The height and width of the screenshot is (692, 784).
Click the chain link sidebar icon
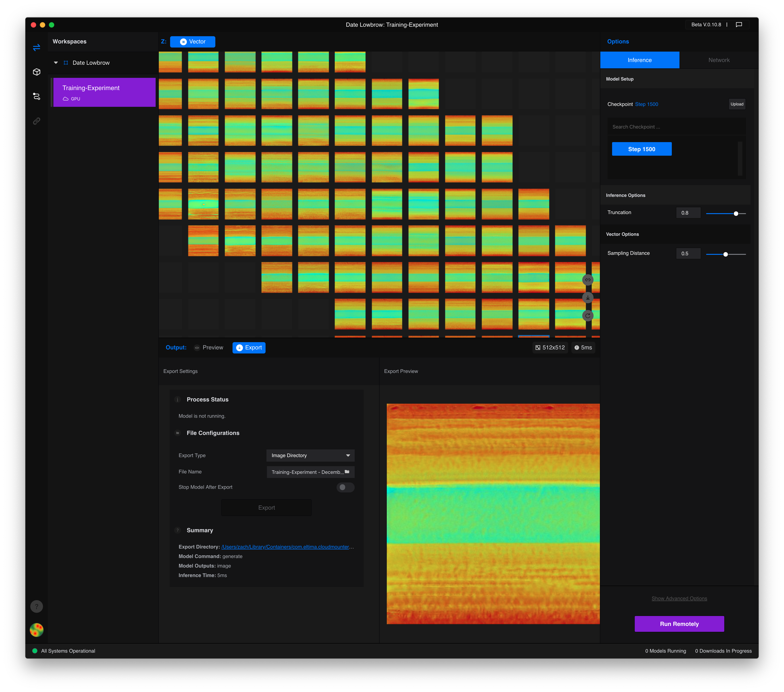point(36,121)
